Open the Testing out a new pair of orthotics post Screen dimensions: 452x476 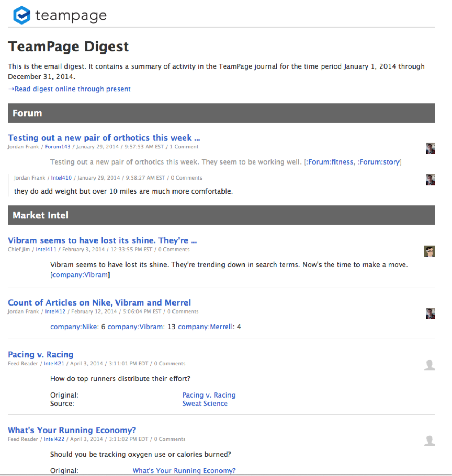(104, 138)
